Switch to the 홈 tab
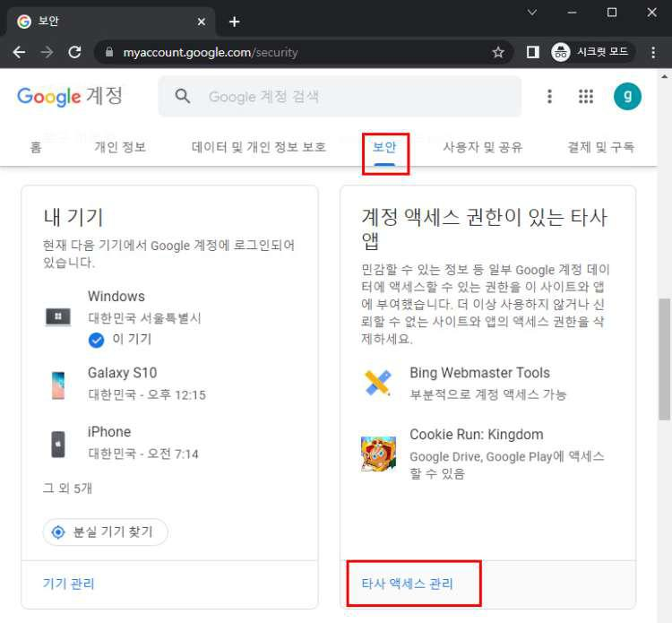 click(x=36, y=147)
